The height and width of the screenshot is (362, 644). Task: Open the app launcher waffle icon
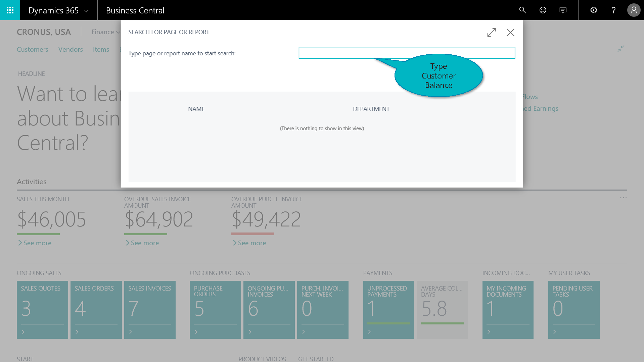point(10,10)
